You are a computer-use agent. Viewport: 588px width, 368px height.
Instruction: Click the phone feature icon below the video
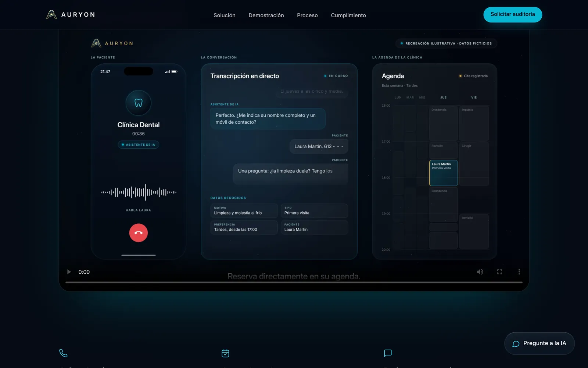pos(63,353)
